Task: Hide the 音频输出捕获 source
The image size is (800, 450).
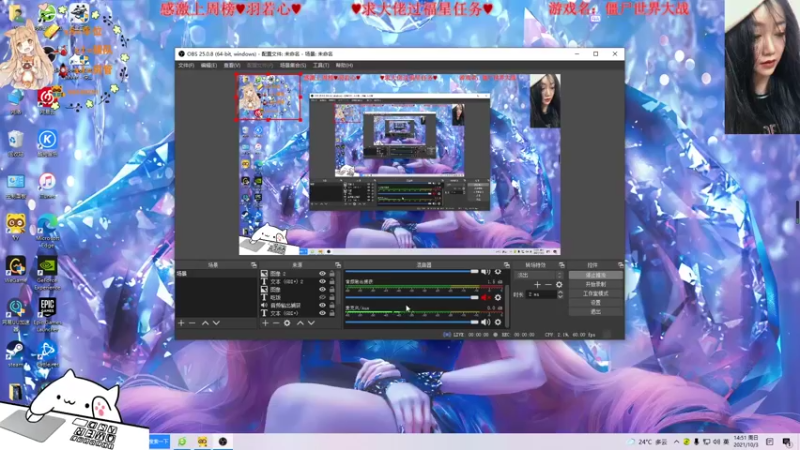Action: pyautogui.click(x=322, y=305)
